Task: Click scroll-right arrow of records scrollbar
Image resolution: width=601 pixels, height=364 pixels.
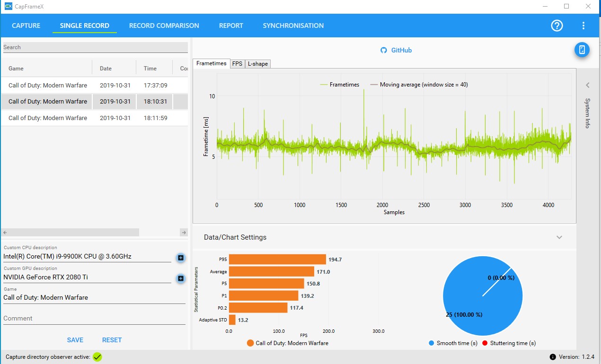Action: 184,233
